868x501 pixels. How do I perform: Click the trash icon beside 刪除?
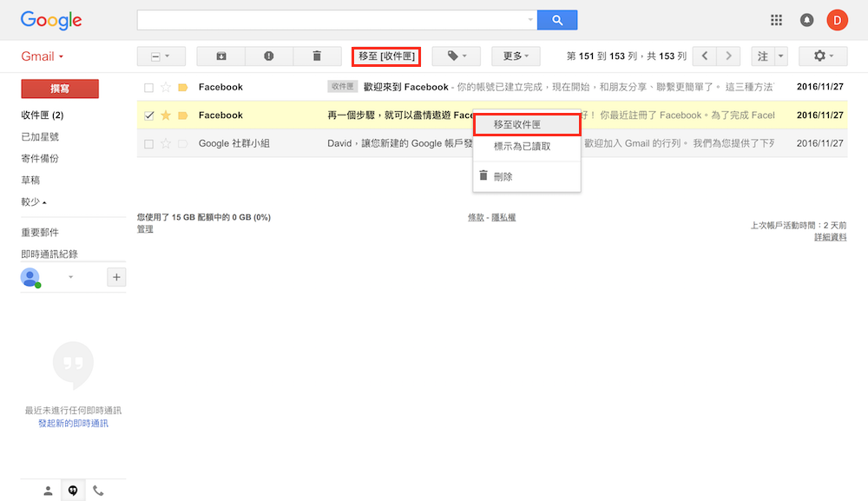[483, 175]
